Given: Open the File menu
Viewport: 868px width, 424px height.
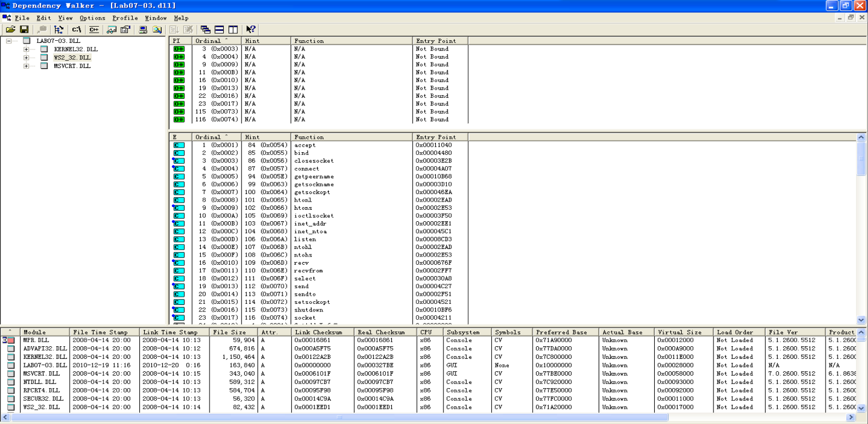Looking at the screenshot, I should 22,18.
